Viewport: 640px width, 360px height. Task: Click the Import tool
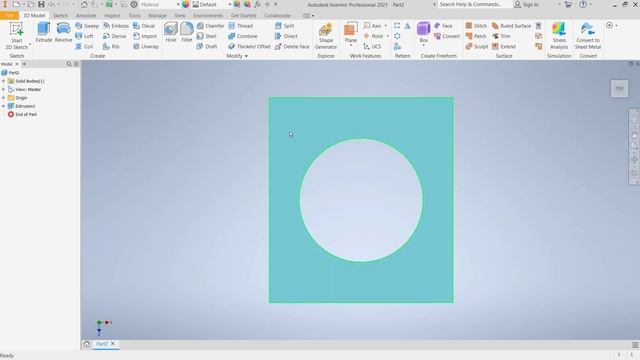[145, 36]
